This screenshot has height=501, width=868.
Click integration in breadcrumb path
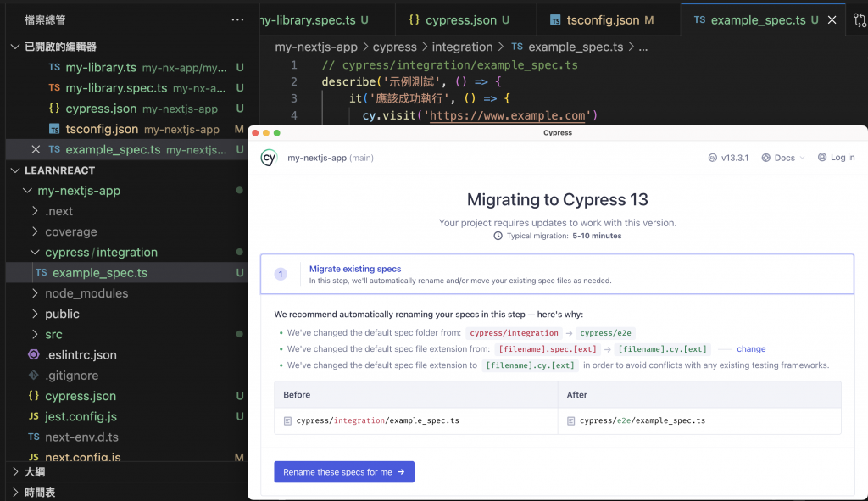(462, 47)
